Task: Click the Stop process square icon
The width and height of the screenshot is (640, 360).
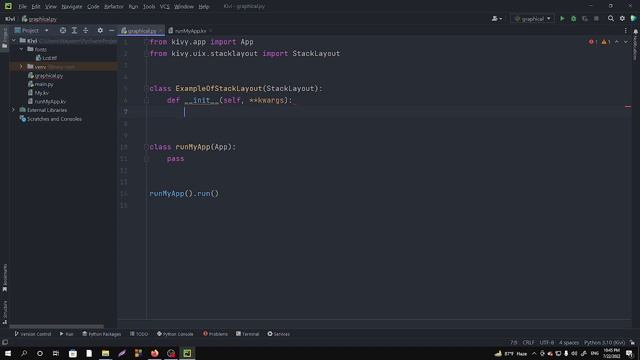Action: pos(596,19)
